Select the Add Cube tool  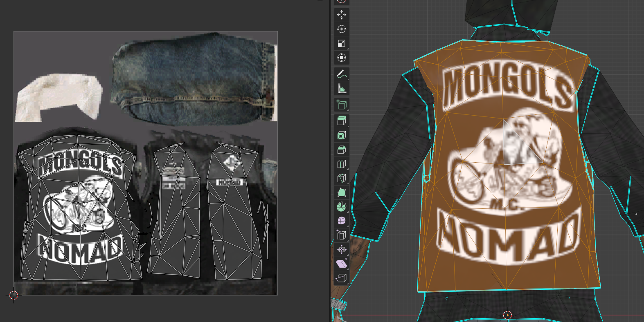point(342,105)
